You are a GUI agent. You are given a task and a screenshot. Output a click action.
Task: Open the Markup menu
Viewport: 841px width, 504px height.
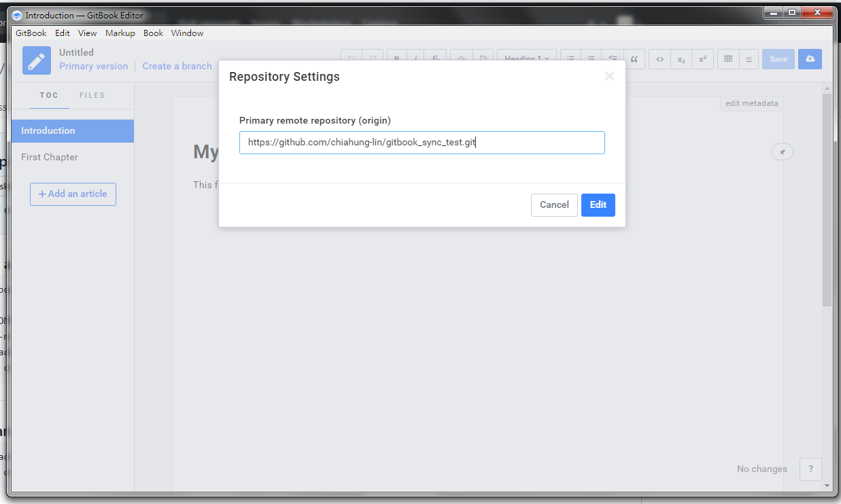pos(120,33)
